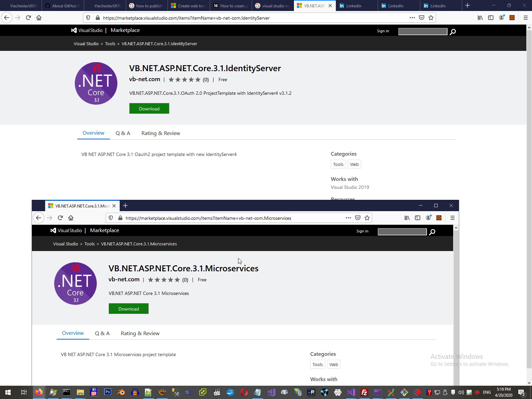Bookmark the Microservices page with the star
The height and width of the screenshot is (399, 532).
[367, 218]
